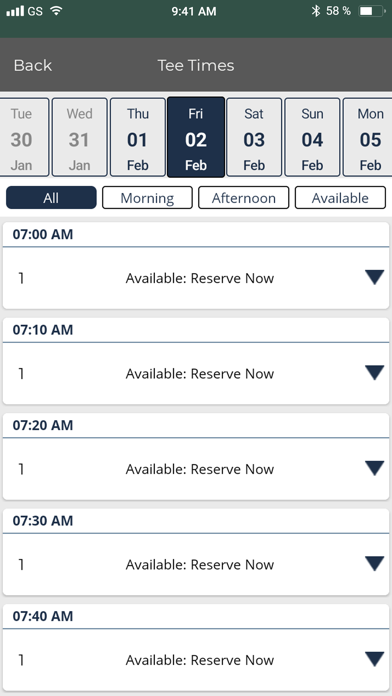This screenshot has height=696, width=392.
Task: Filter by Morning tee times
Action: (147, 198)
